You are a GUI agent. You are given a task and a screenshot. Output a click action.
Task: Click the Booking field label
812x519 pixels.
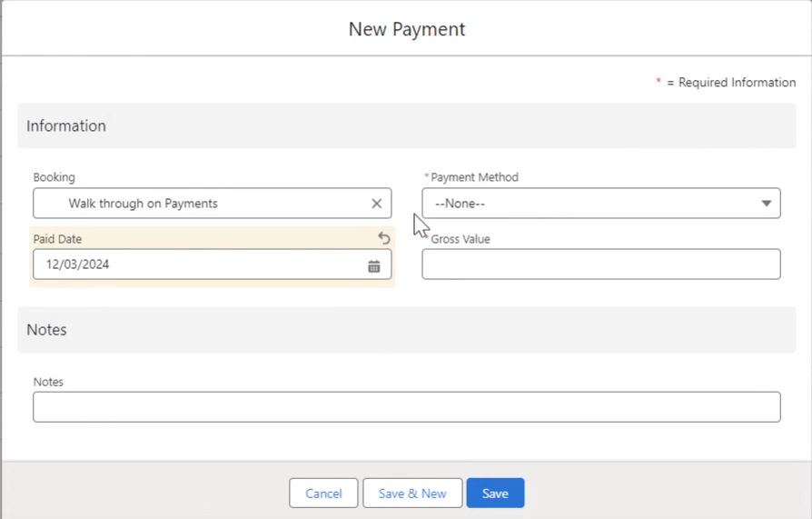[x=54, y=177]
